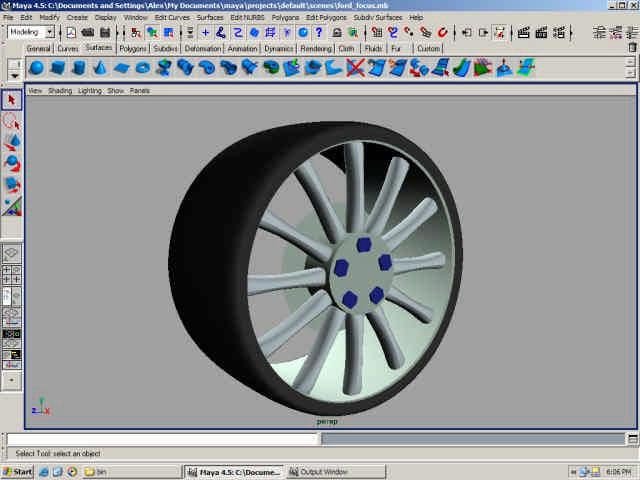
Task: Enable select by hierarchy mode
Action: tap(134, 32)
